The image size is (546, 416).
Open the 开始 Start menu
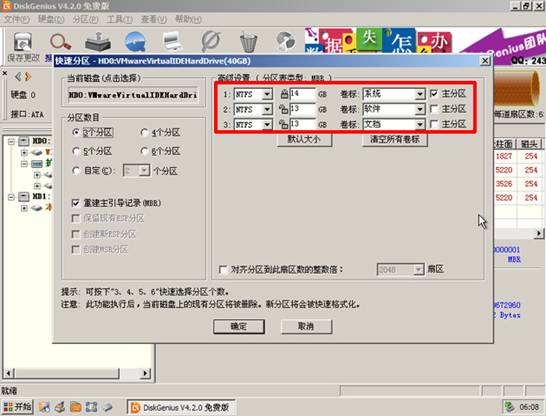[17, 407]
